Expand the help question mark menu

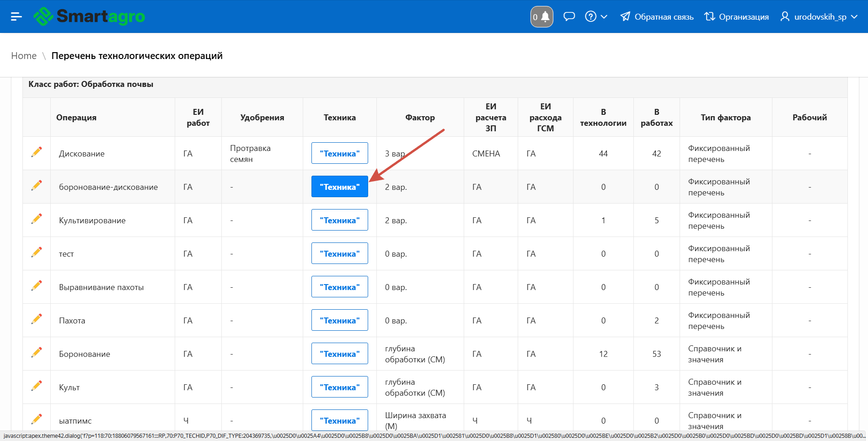coord(596,17)
